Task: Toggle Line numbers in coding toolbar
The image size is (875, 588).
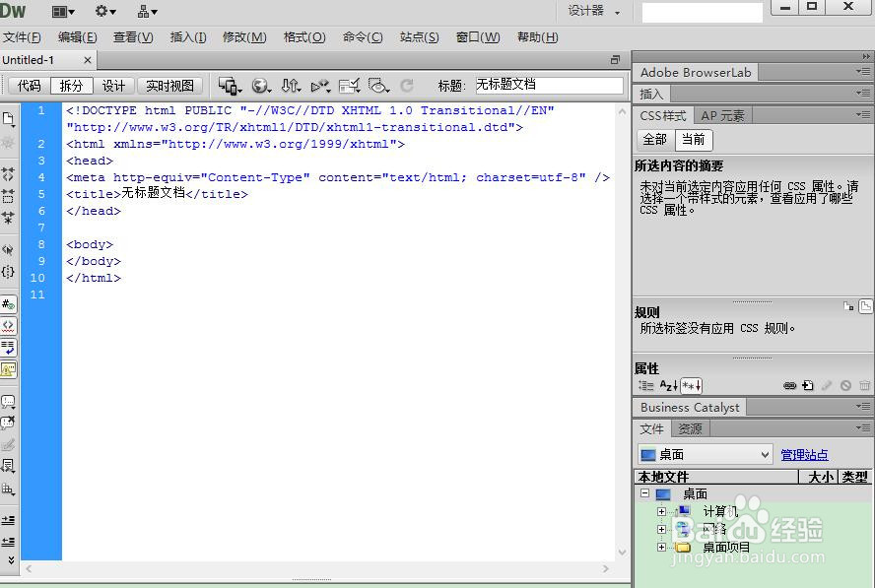Action: coord(8,304)
